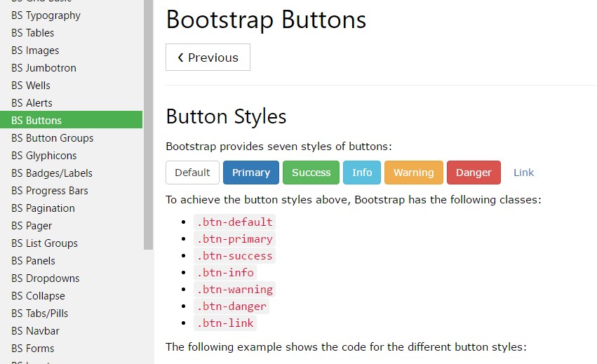Viewport: 597px width, 364px height.
Task: Click the 'The following example shows' sentence
Action: 346,347
